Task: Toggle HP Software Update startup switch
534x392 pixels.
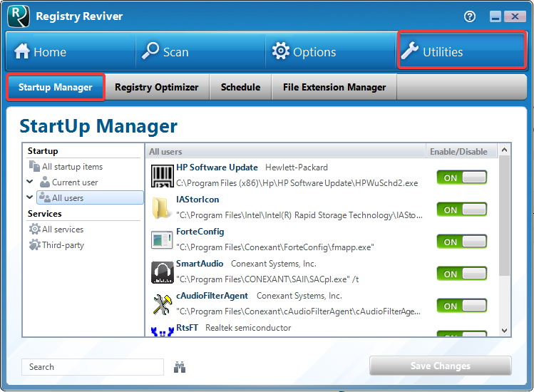Action: (462, 177)
